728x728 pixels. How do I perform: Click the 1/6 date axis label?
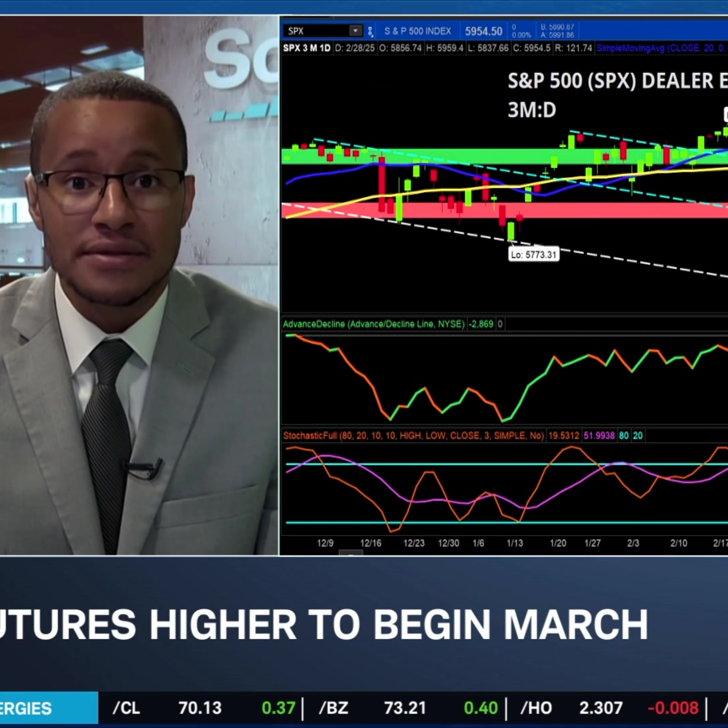(x=478, y=543)
